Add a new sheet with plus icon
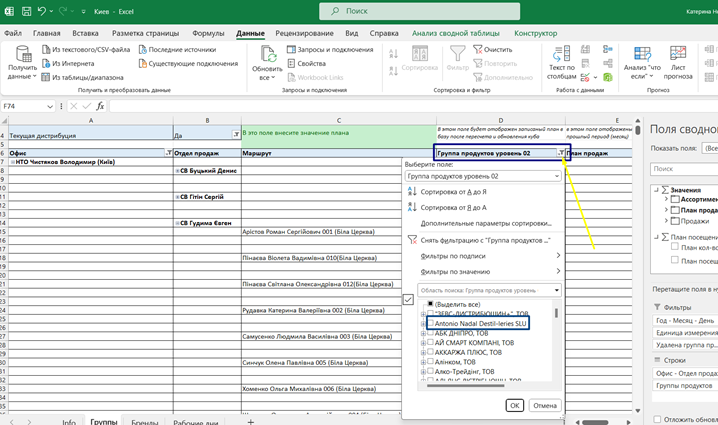 pyautogui.click(x=250, y=421)
